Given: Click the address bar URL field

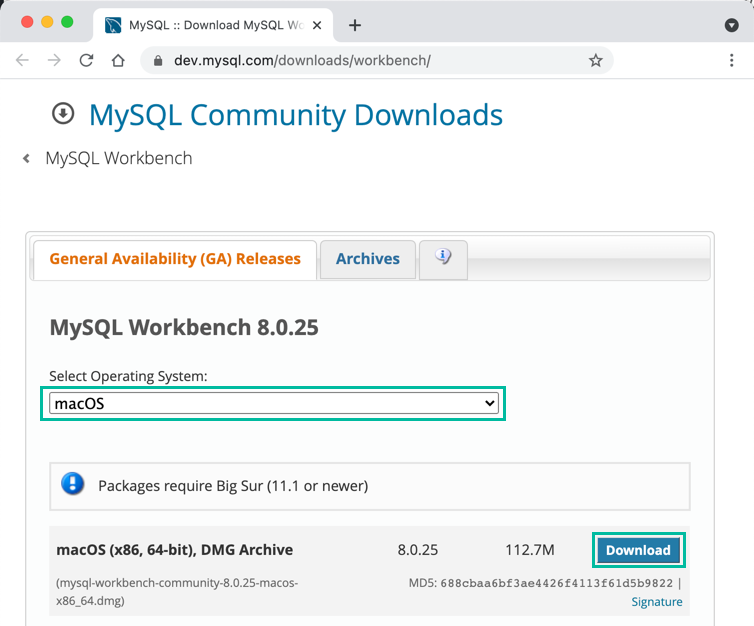Looking at the screenshot, I should click(x=377, y=61).
